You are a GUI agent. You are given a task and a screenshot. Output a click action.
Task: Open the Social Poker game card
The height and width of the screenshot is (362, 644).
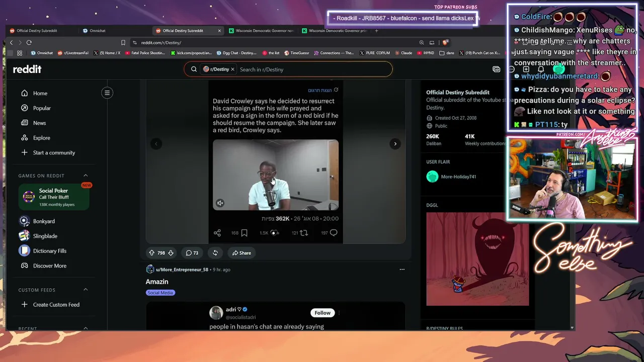pos(54,197)
